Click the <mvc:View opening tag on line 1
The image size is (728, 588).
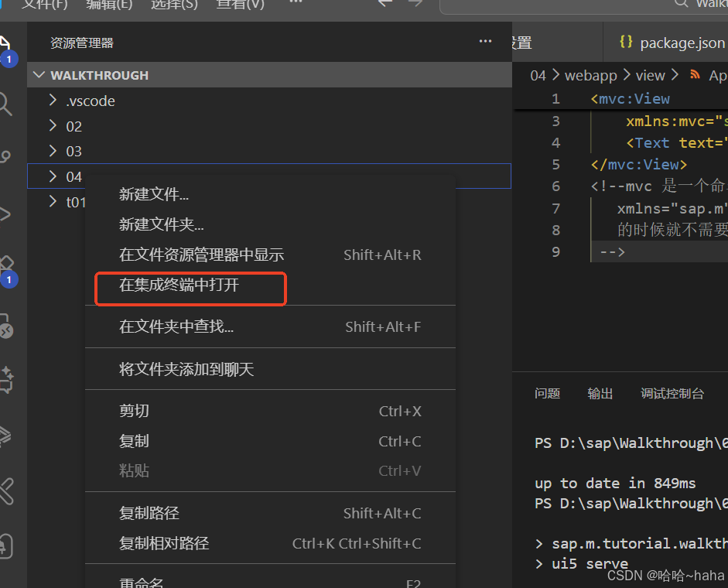[630, 99]
